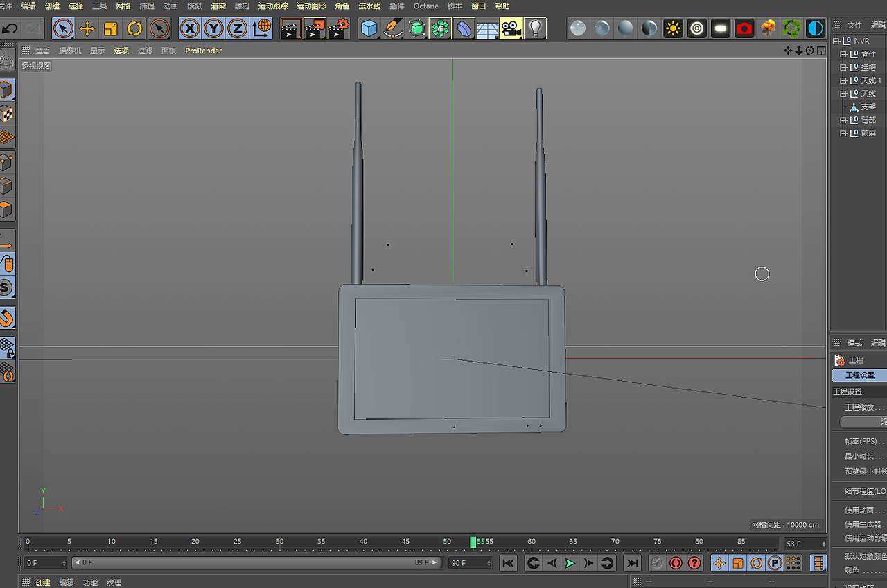887x588 pixels.
Task: Open the render settings clapperboard with gear
Action: [339, 28]
